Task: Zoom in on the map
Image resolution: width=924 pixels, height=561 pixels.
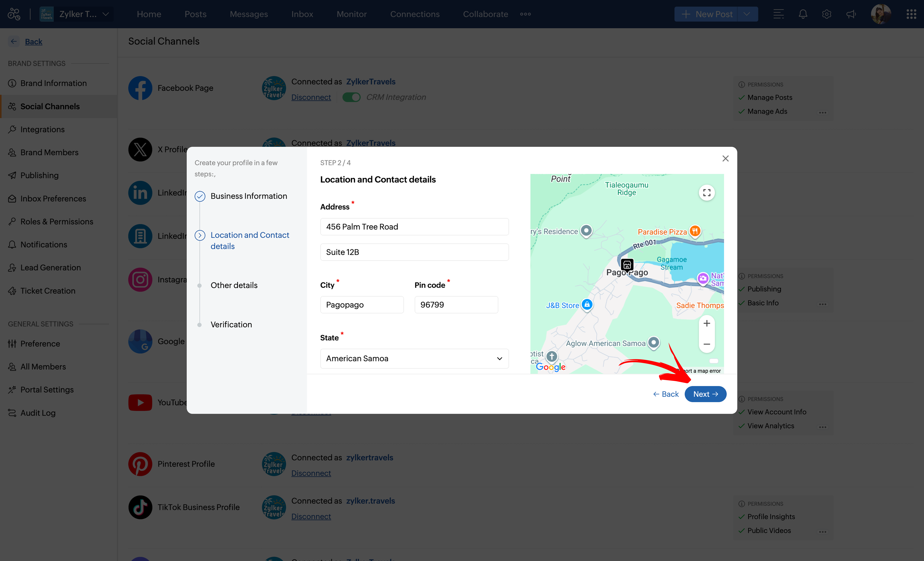Action: [706, 323]
